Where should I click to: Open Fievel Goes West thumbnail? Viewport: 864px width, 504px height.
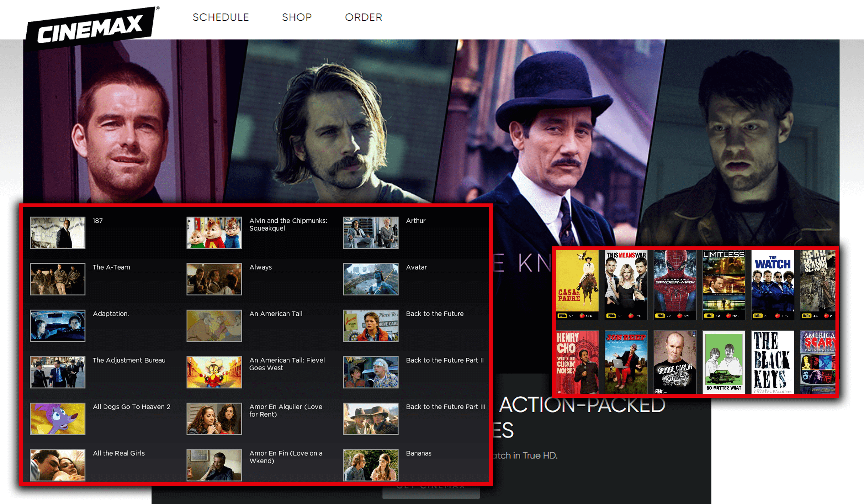214,372
